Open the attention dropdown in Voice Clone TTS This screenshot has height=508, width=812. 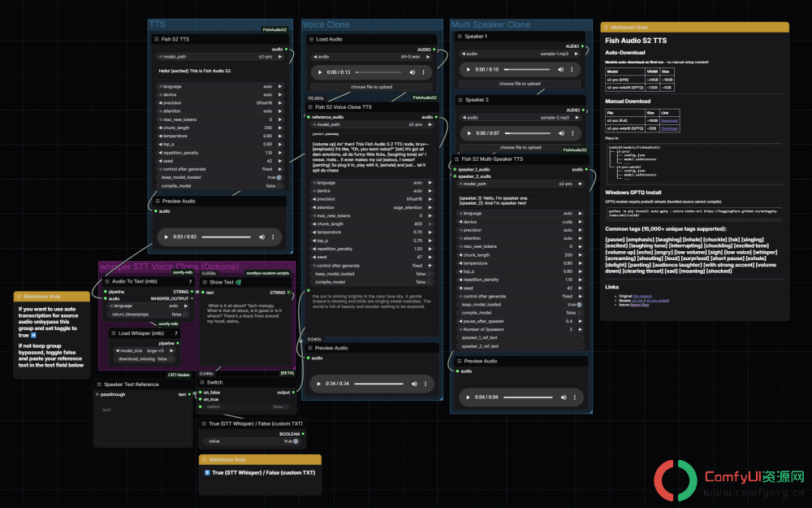(x=372, y=207)
